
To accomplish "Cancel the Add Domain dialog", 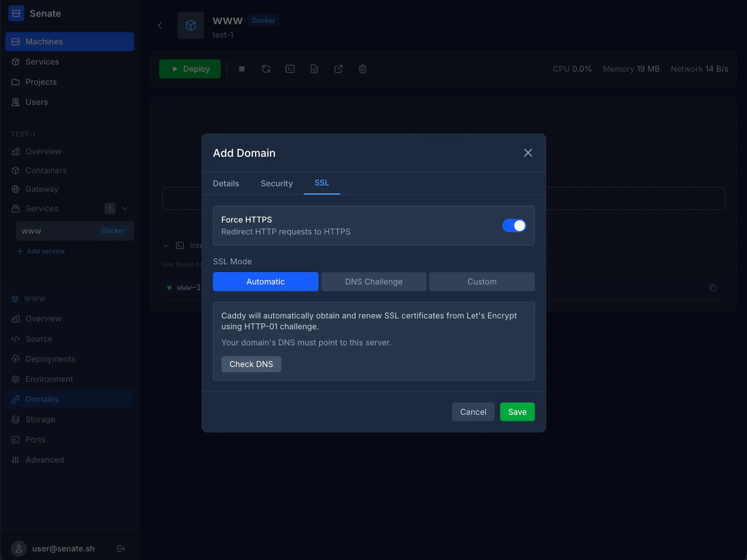I will [473, 412].
